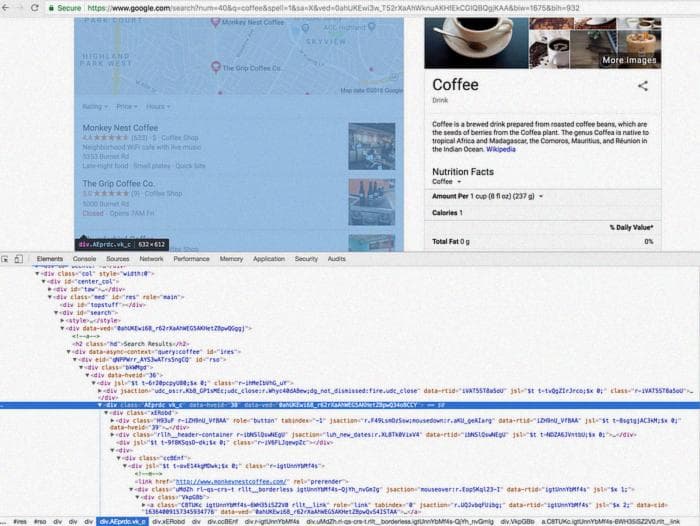The width and height of the screenshot is (700, 526).
Task: Switch to the Elements tab
Action: [50, 259]
